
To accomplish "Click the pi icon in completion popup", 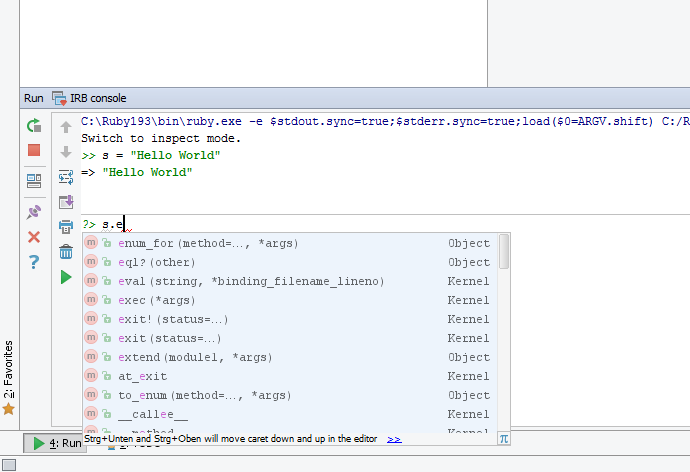I will tap(504, 439).
